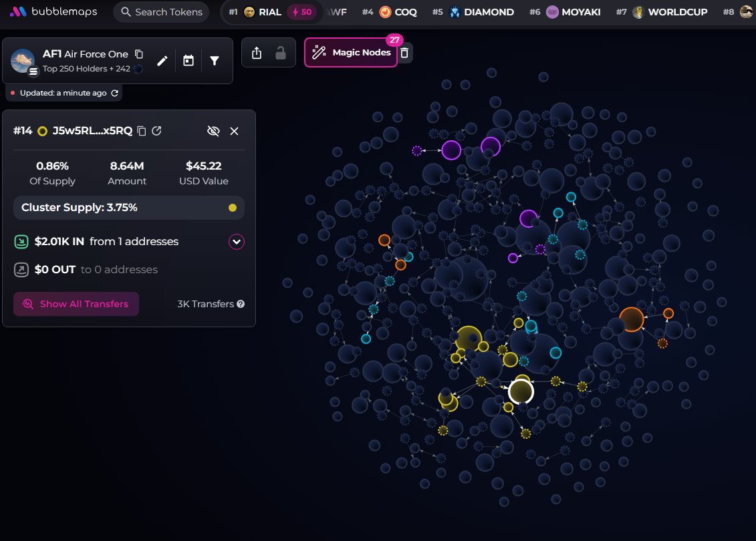Image resolution: width=756 pixels, height=541 pixels.
Task: Click the Show All Transfers magnifier icon
Action: [28, 304]
